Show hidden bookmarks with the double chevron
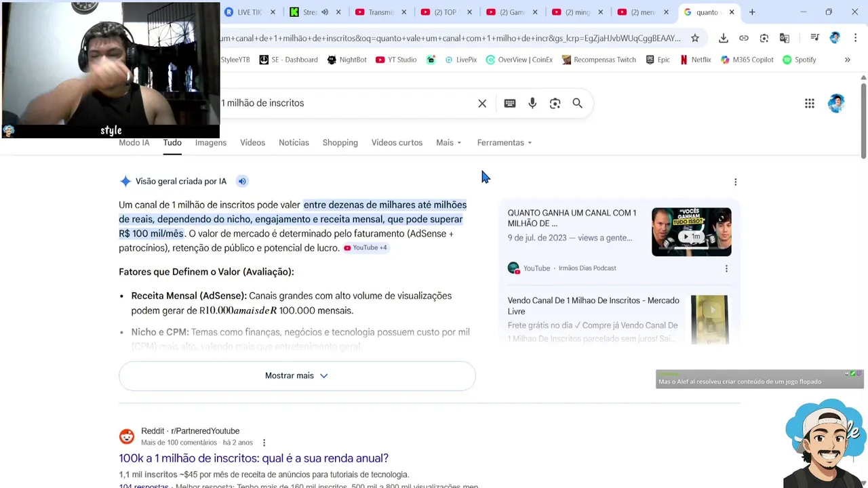 point(847,60)
